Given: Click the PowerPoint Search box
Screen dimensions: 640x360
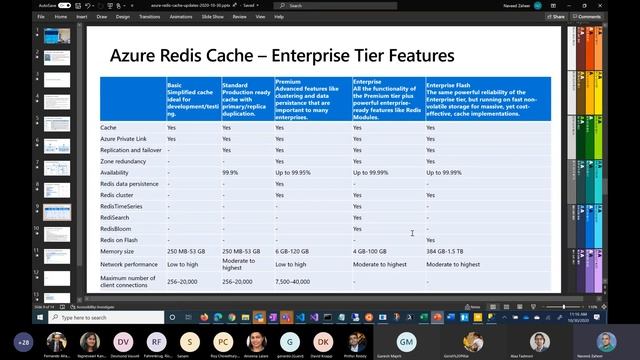Looking at the screenshot, I should tap(336, 6).
